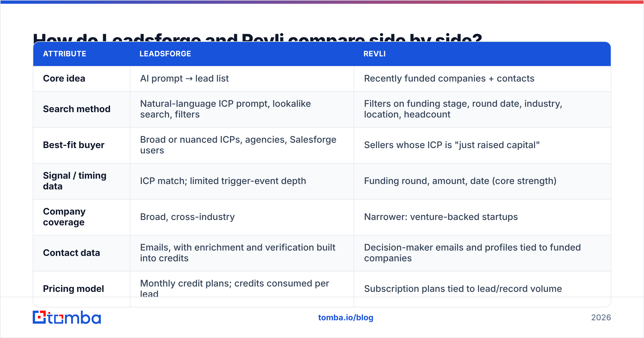This screenshot has height=338, width=644.
Task: Click the 'How do Leadsforge and Revli compare' heading
Action: click(258, 37)
